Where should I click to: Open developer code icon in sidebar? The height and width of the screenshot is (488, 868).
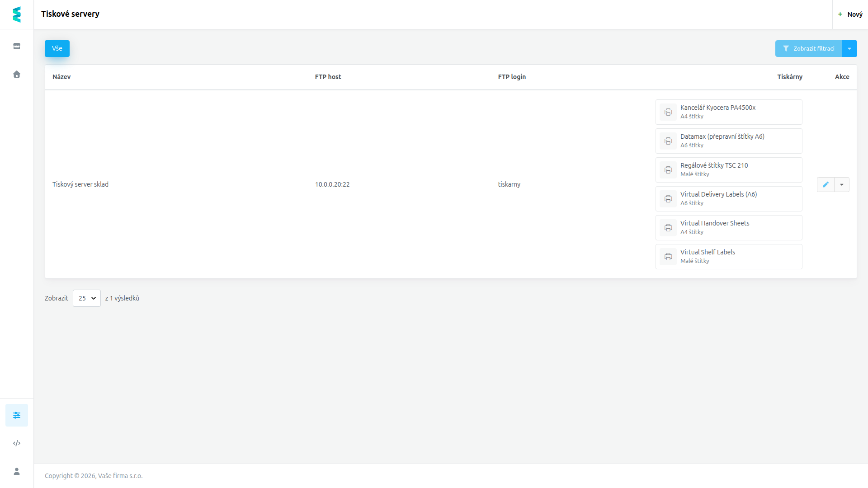pos(17,443)
